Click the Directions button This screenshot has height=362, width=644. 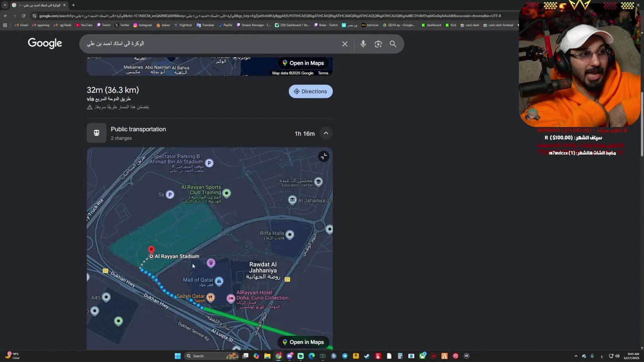pos(310,92)
